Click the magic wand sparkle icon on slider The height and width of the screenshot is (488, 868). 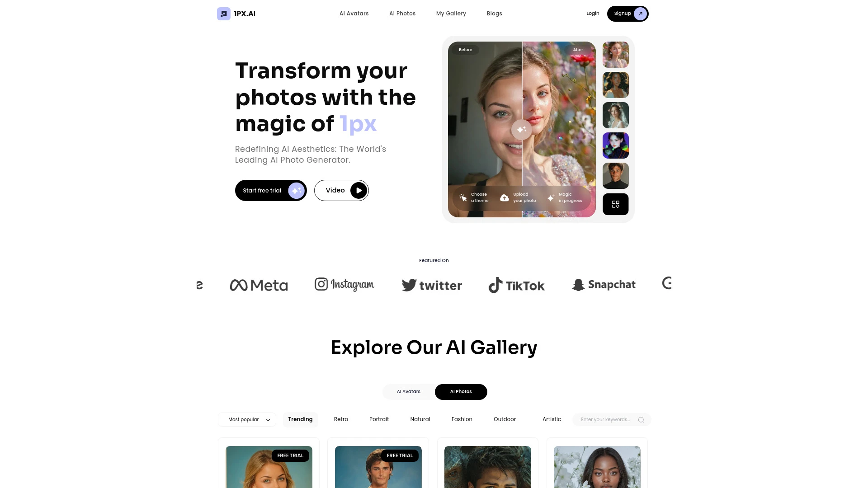521,130
